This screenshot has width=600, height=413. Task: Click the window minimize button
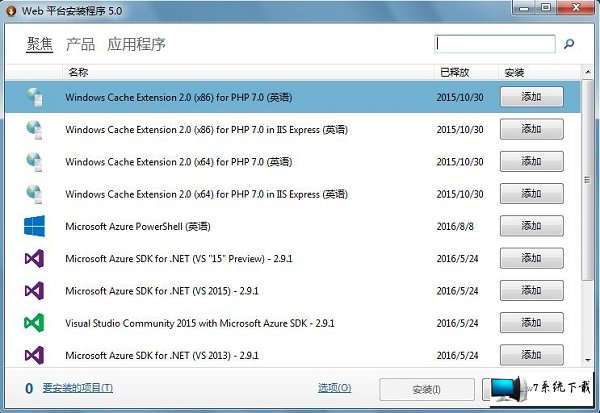click(523, 8)
